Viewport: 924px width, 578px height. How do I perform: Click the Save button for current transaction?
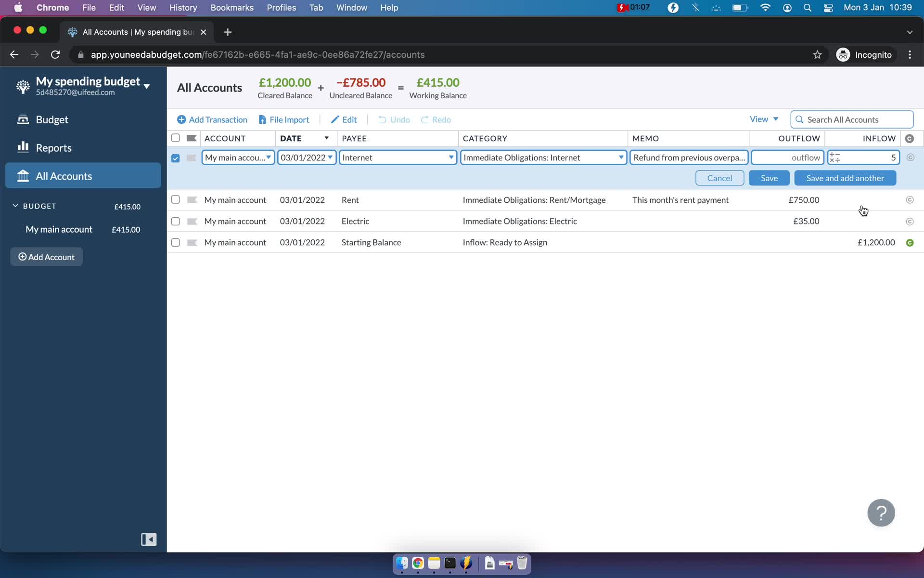(769, 178)
